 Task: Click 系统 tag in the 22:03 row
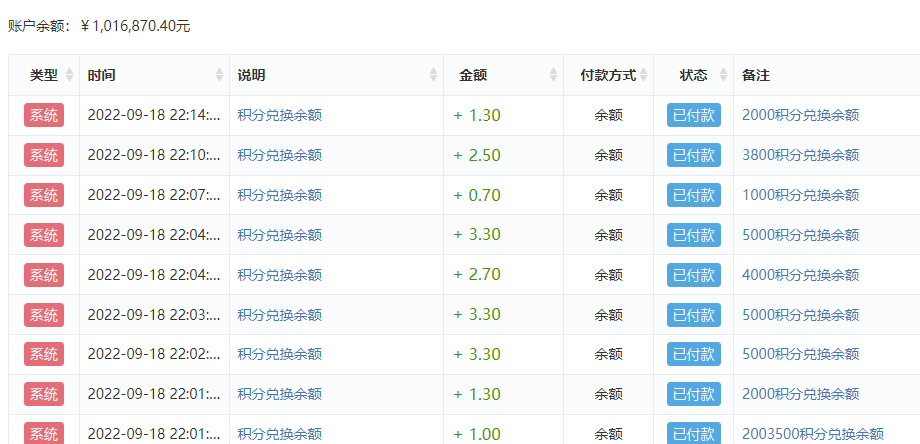[x=44, y=314]
